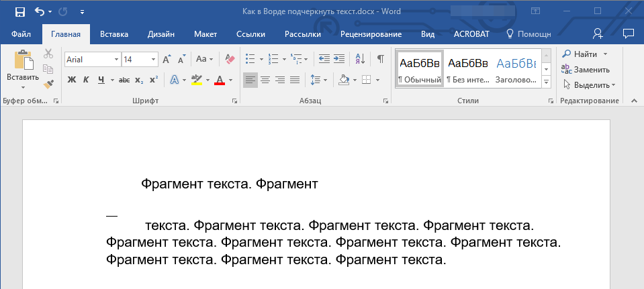Switch to the Рецензирование tab
The image size is (644, 289).
[x=371, y=34]
